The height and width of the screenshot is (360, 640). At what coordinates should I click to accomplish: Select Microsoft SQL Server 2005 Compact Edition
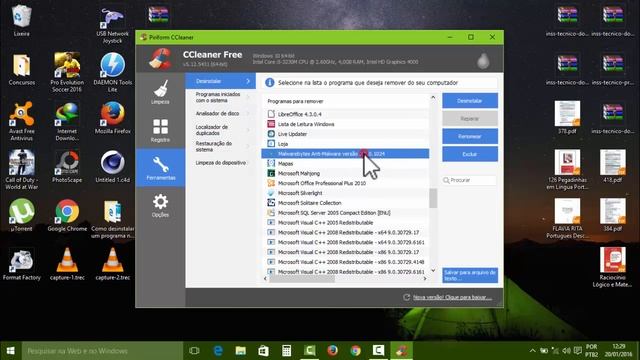click(345, 213)
